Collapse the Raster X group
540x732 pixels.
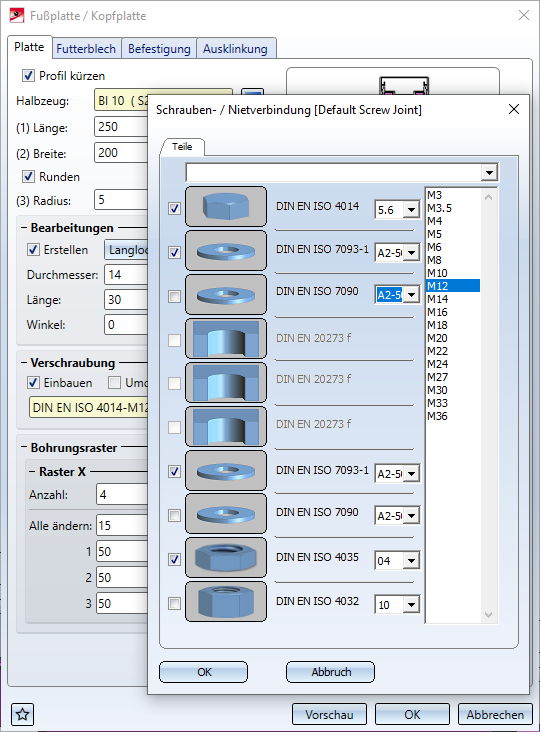(32, 472)
